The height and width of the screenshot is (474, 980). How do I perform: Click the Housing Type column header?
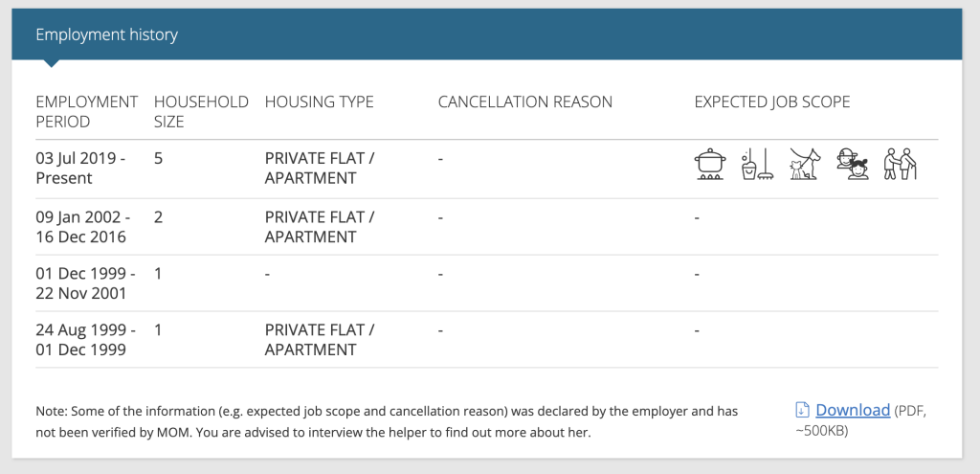pos(319,102)
